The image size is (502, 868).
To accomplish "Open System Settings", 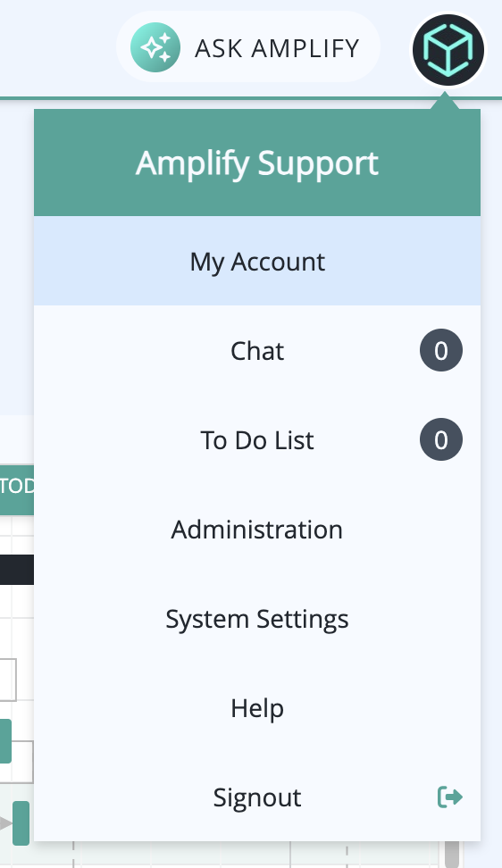I will coord(257,618).
